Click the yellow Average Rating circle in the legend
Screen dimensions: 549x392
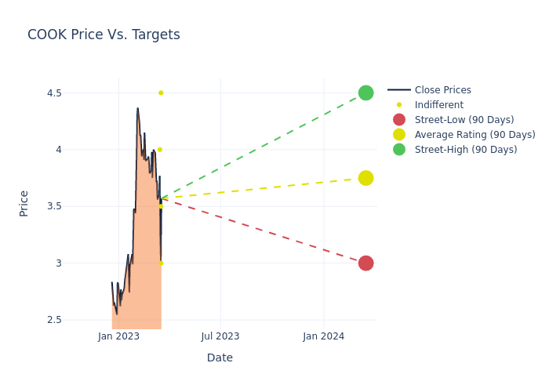pos(399,135)
